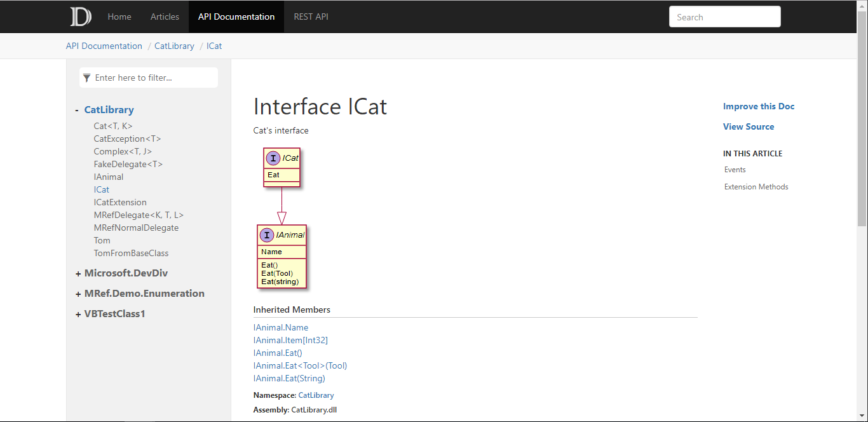Select IAnimal in the sidebar tree

tap(108, 177)
